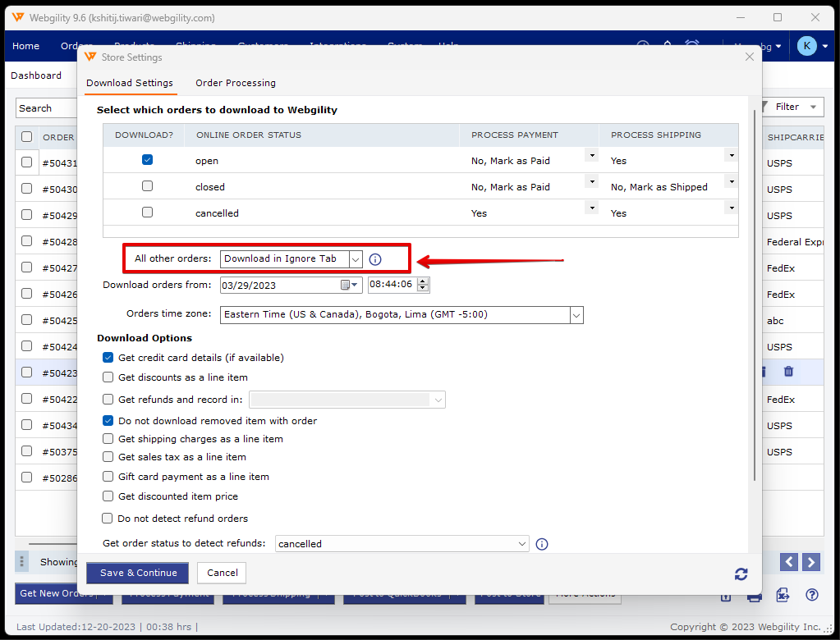Click the trash delete icon in order row
Screen dimensions: 840x640
[788, 372]
